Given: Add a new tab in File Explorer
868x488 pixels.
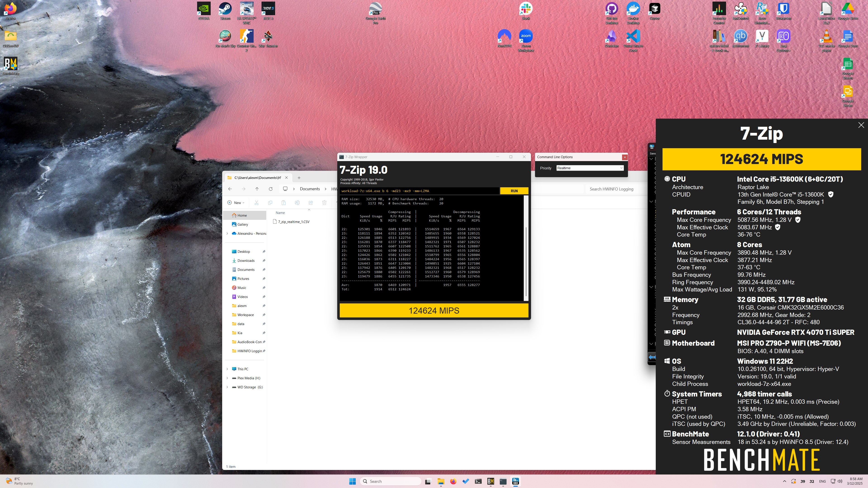Looking at the screenshot, I should pos(299,178).
